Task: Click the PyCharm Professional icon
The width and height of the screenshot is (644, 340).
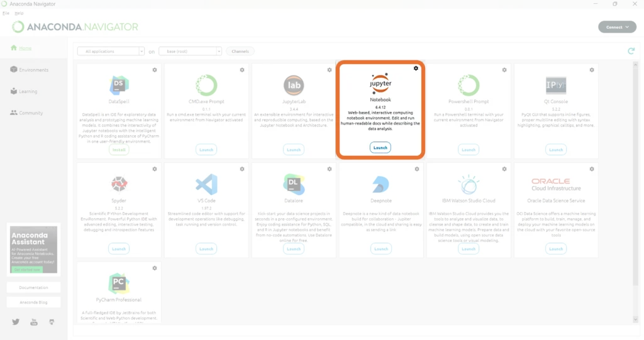Action: click(x=119, y=283)
